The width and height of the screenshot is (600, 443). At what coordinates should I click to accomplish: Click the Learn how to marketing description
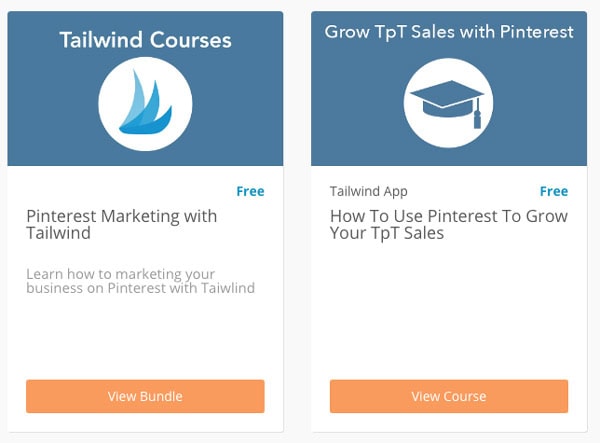[x=140, y=281]
